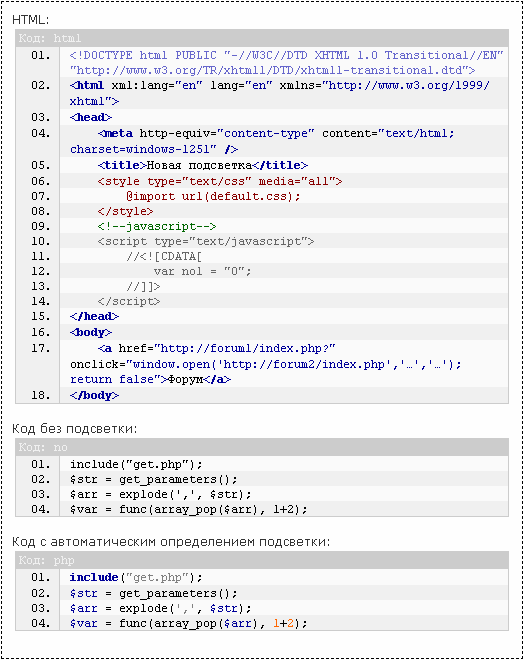Click the 'var nol = "0"' line
This screenshot has height=660, width=524.
pyautogui.click(x=202, y=271)
